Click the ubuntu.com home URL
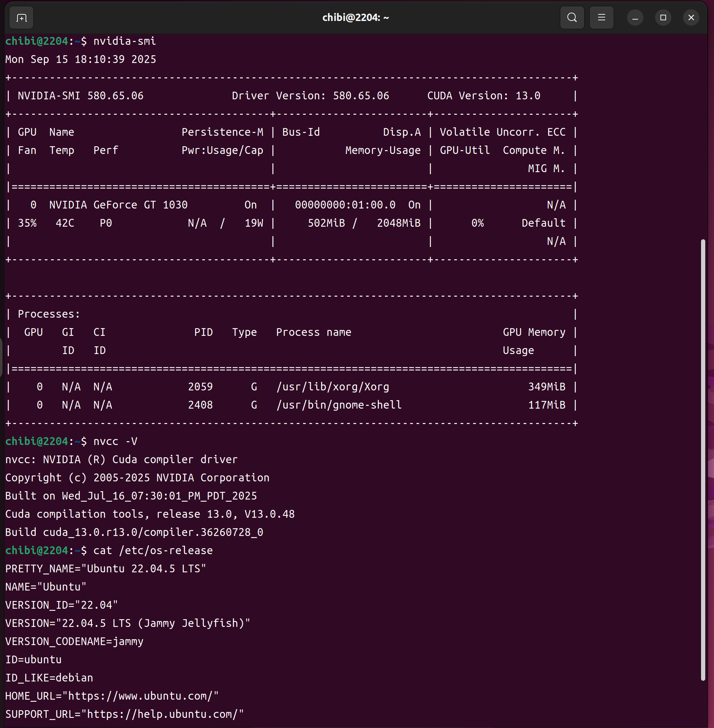This screenshot has width=714, height=728. (x=140, y=696)
